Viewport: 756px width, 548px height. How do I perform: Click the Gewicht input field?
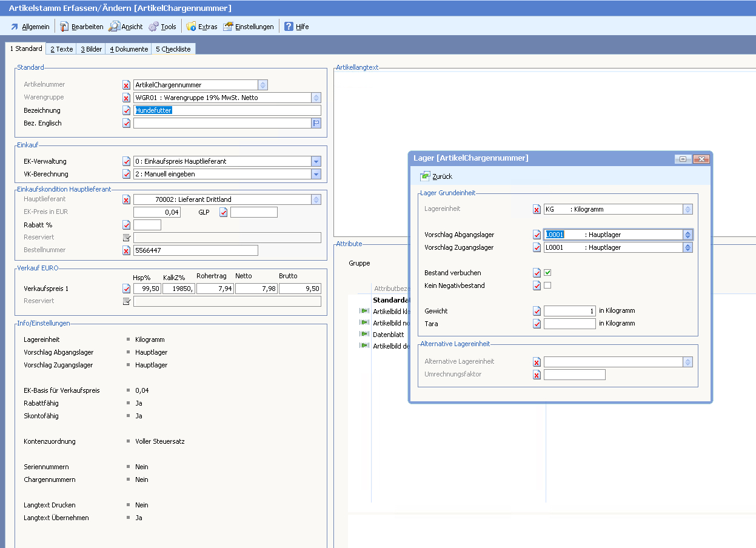[569, 311]
